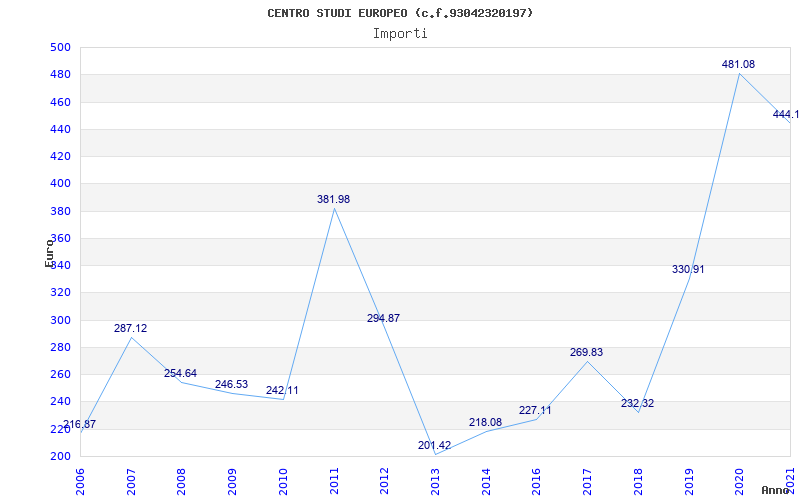
Task: Click the 440 y-axis tick label
Action: [60, 129]
